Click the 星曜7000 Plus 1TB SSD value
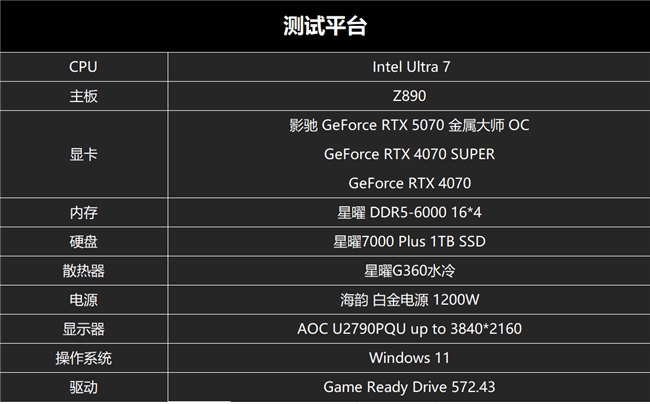This screenshot has height=404, width=650. click(x=409, y=242)
